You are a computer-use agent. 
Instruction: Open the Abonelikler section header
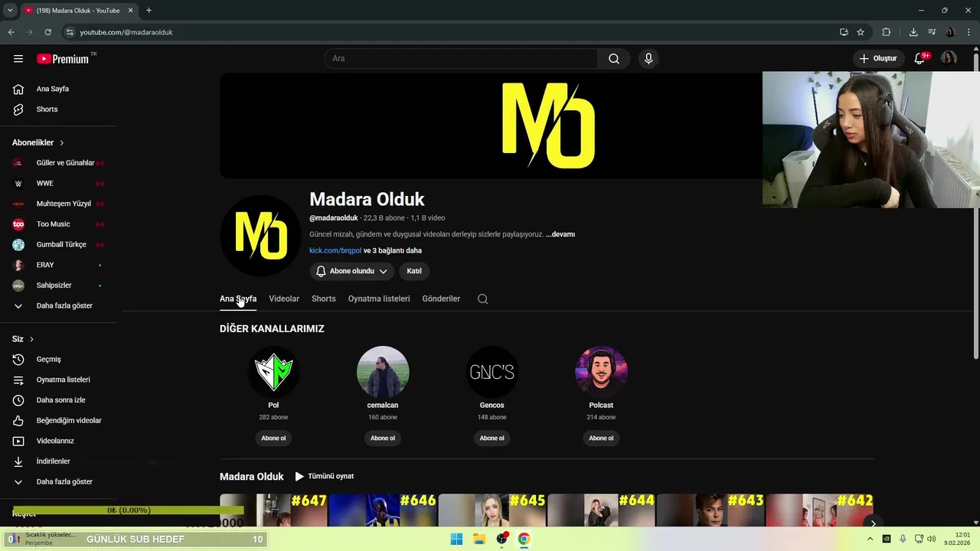click(38, 142)
